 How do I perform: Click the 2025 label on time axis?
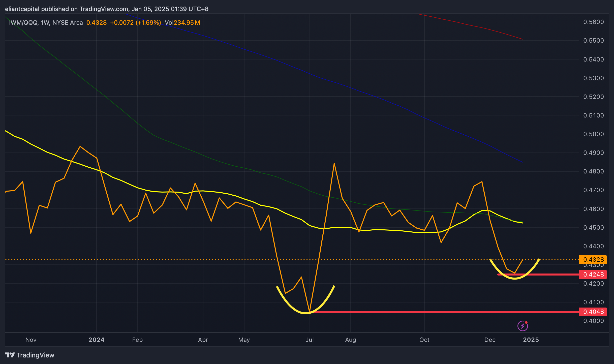coord(531,340)
